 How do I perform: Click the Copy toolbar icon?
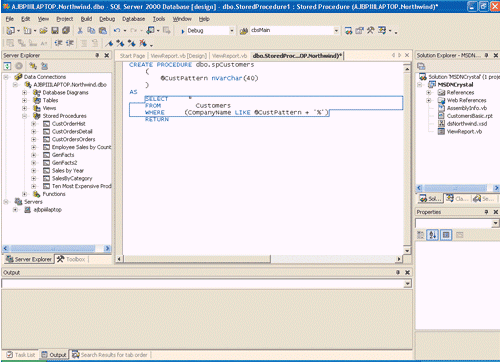(91, 31)
